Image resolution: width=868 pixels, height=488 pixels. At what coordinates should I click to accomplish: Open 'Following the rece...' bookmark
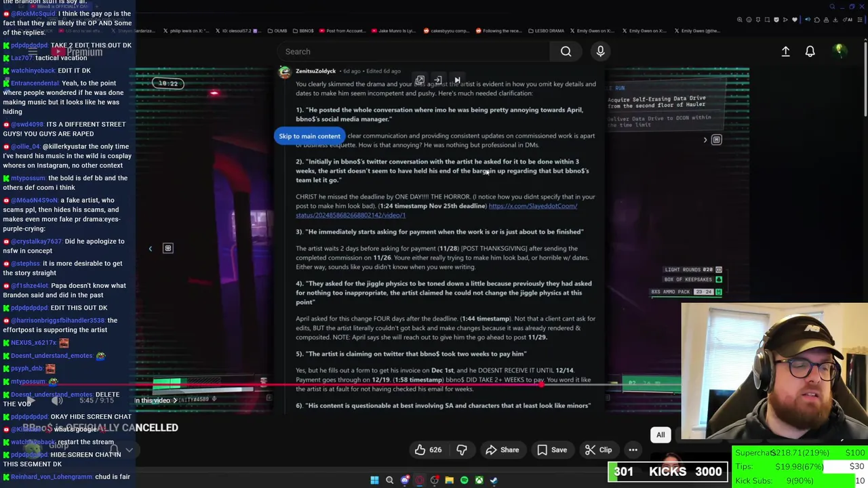(498, 30)
